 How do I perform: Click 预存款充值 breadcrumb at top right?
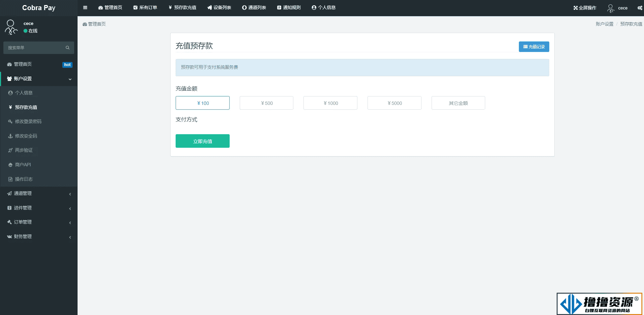pos(631,24)
